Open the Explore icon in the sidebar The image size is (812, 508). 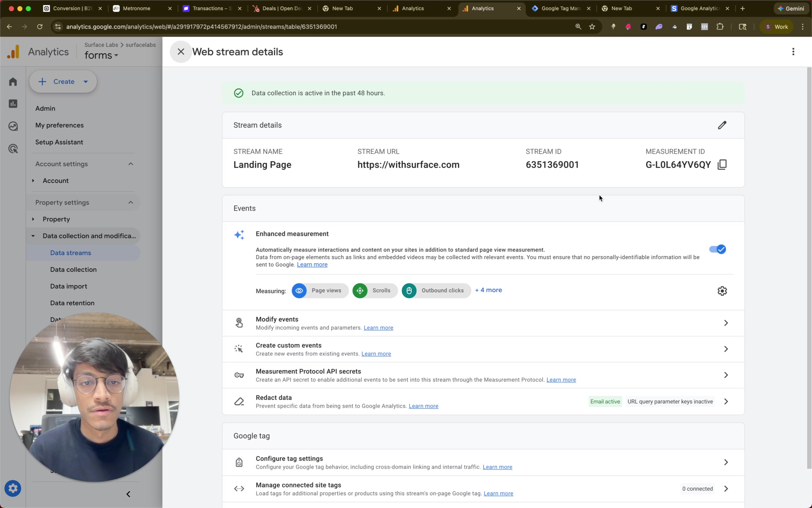13,126
